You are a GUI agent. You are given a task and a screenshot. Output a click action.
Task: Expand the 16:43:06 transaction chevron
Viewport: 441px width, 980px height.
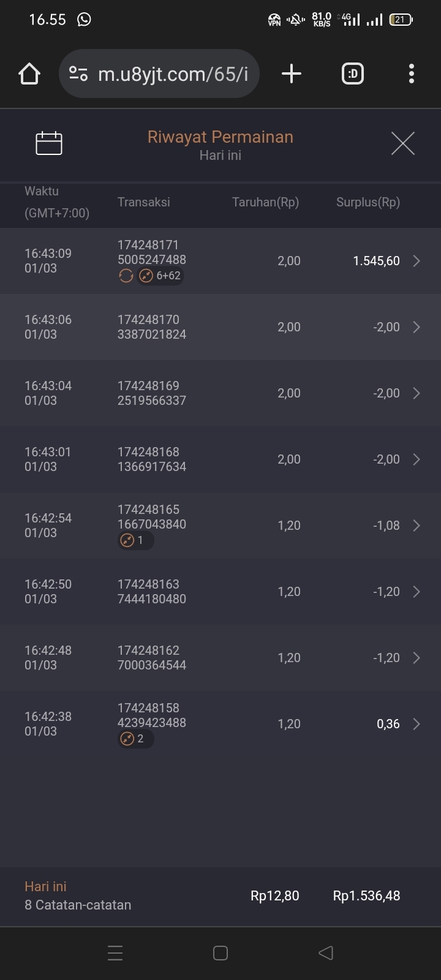tap(417, 327)
